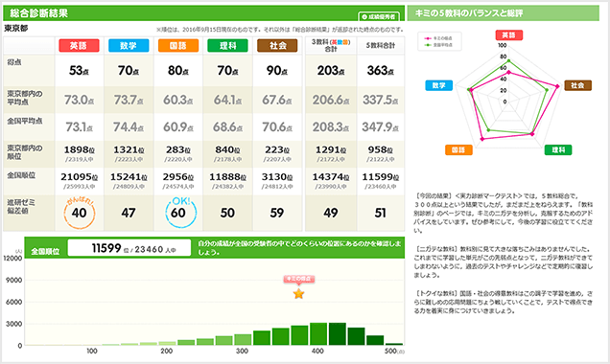Click the 5-subject deviation value 51
The height and width of the screenshot is (364, 610).
[x=380, y=213]
